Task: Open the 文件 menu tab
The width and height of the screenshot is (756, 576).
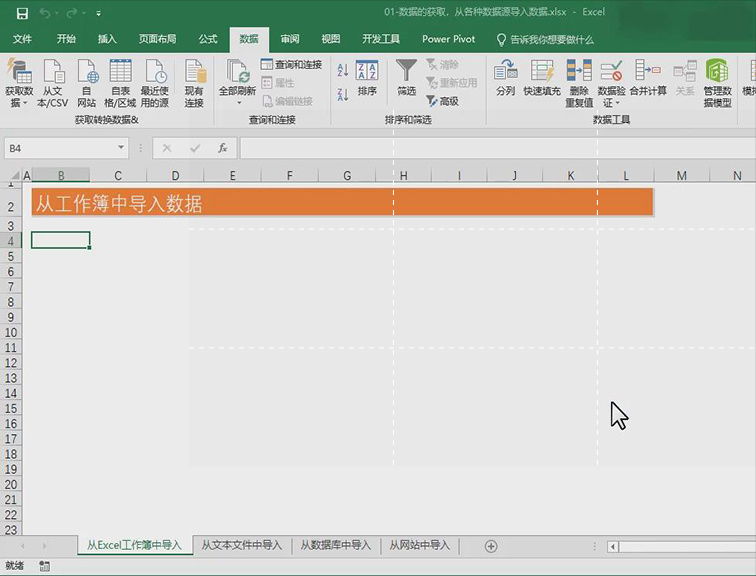Action: [22, 39]
